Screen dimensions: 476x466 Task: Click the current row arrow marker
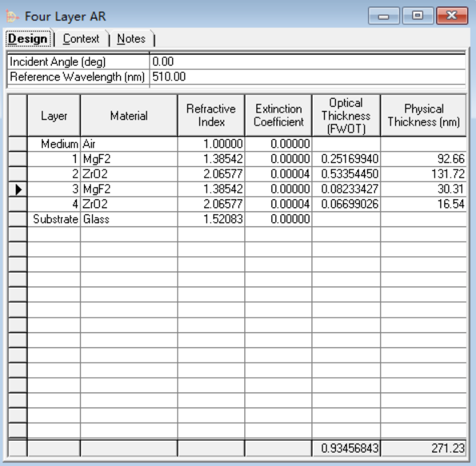coord(18,189)
